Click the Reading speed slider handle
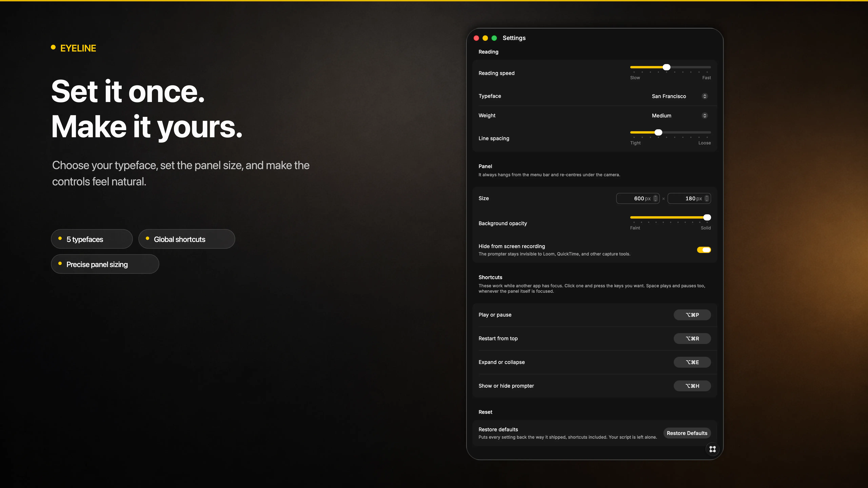Image resolution: width=868 pixels, height=488 pixels. point(666,67)
